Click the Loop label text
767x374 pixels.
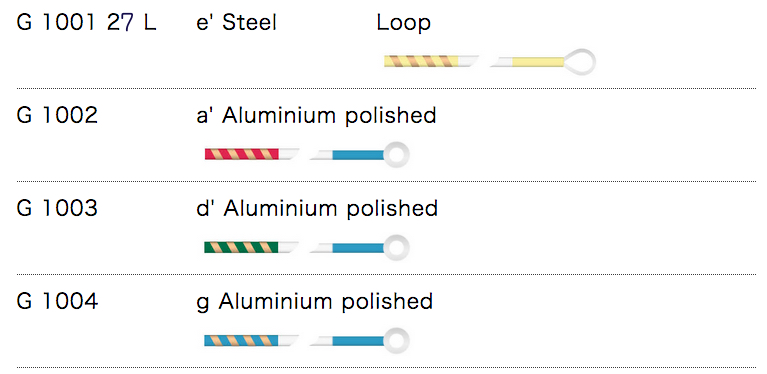(404, 23)
